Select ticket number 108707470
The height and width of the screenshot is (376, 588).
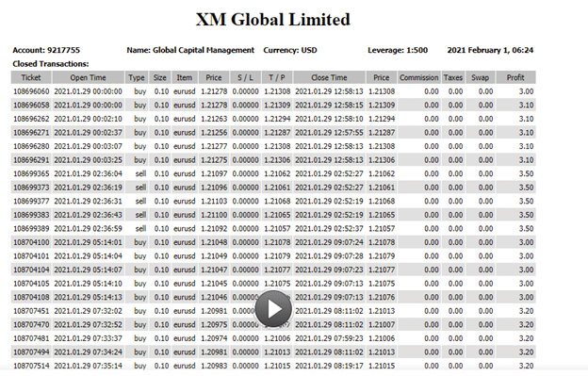click(31, 325)
